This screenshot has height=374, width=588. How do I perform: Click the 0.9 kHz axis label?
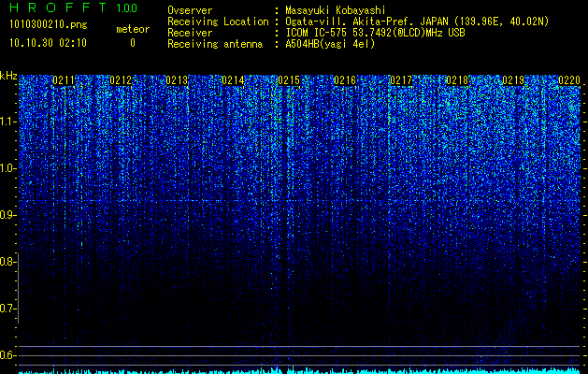[x=7, y=215]
